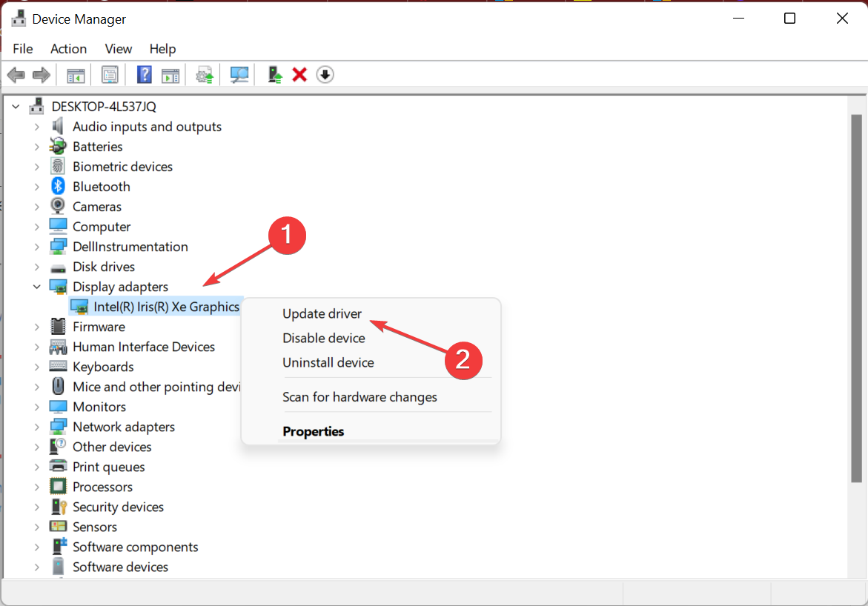Click the Security devices key icon
The width and height of the screenshot is (868, 606).
tap(58, 507)
